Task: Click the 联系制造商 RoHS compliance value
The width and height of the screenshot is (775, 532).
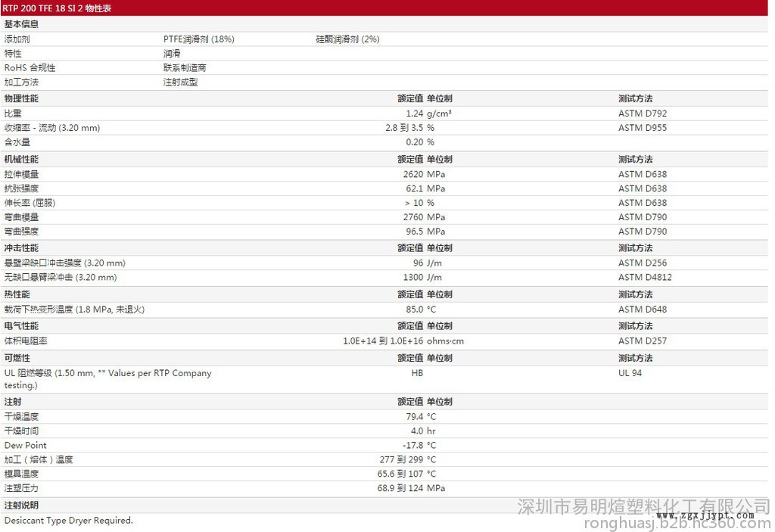Action: (x=185, y=67)
